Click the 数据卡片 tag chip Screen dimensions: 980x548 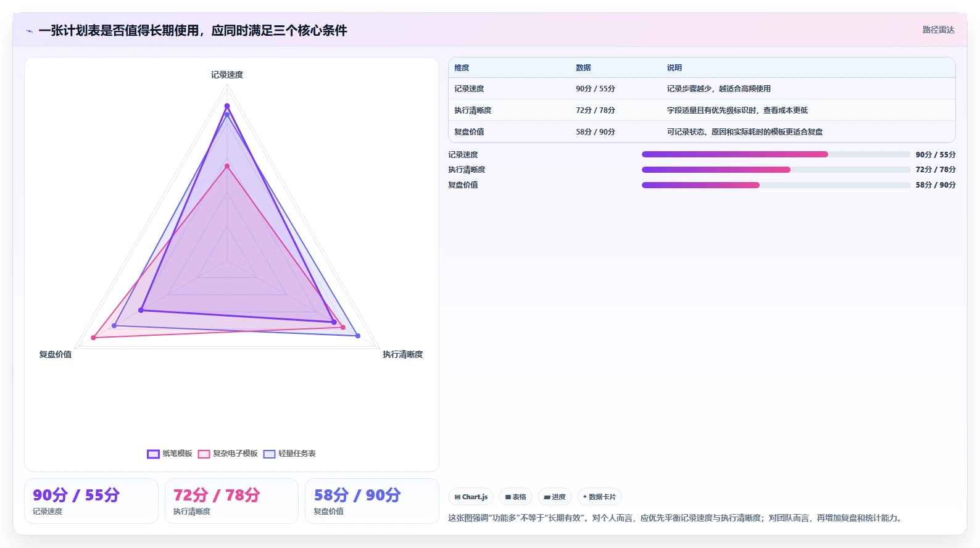[x=599, y=497]
